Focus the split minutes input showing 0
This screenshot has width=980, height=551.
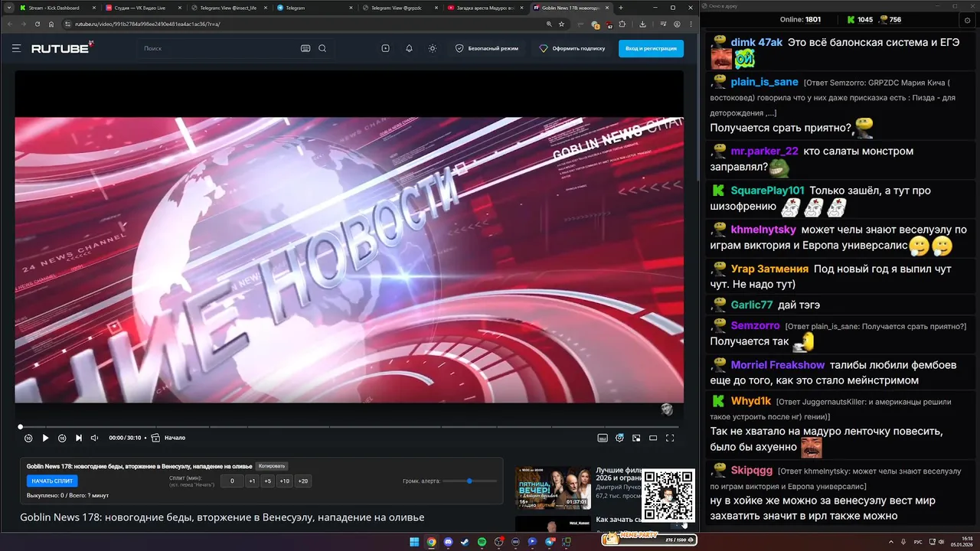[232, 481]
